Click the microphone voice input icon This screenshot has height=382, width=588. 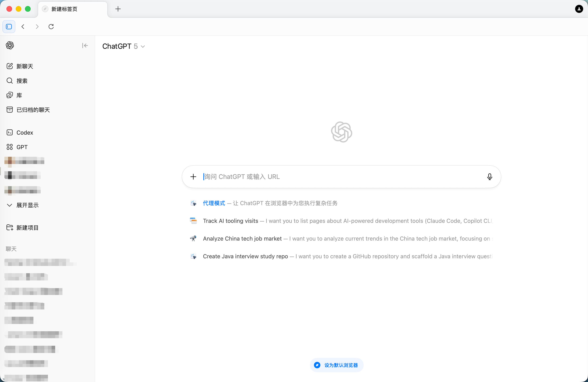[489, 176]
